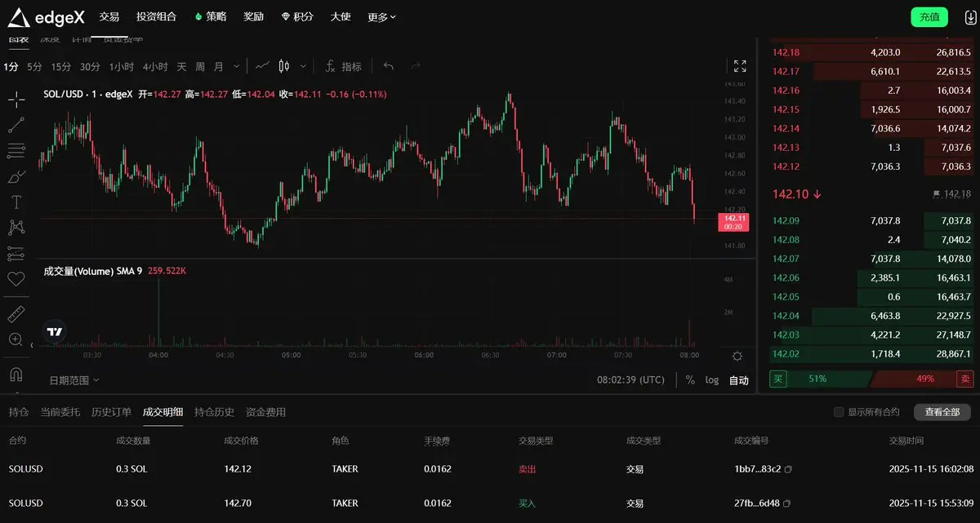Viewport: 980px width, 523px height.
Task: Click bid price 142.09 in the order book
Action: pyautogui.click(x=786, y=220)
